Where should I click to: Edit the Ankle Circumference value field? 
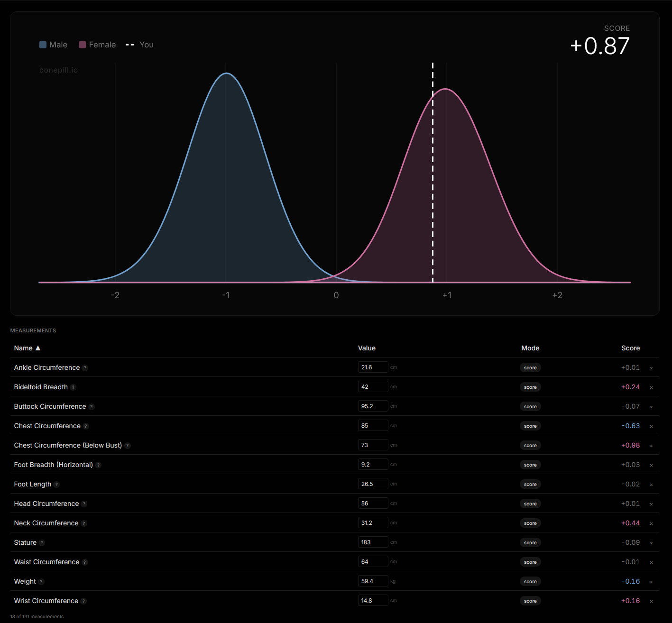point(373,367)
